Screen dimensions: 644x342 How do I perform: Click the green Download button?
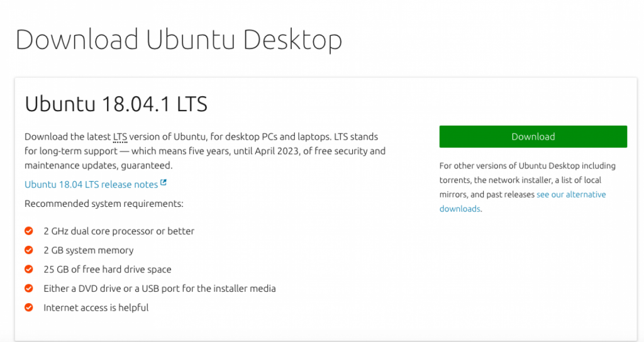[x=533, y=136]
